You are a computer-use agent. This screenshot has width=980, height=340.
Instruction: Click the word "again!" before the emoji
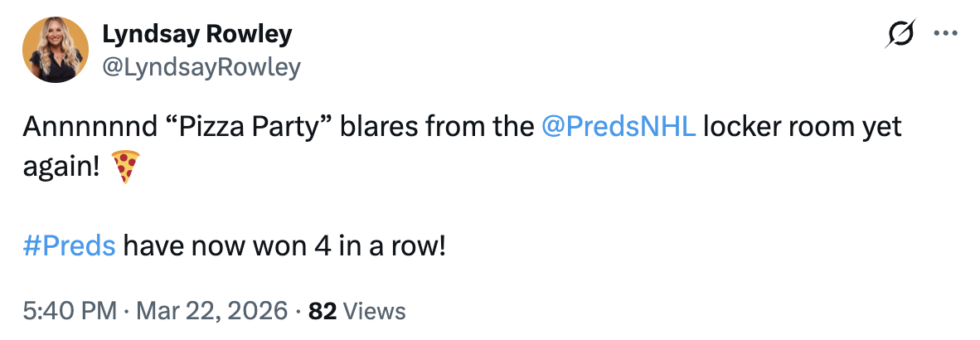point(62,167)
